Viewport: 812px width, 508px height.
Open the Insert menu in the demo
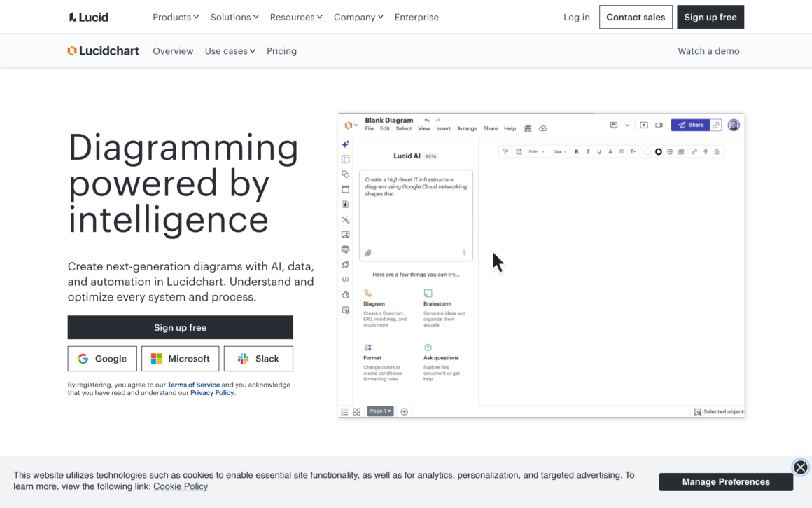443,128
